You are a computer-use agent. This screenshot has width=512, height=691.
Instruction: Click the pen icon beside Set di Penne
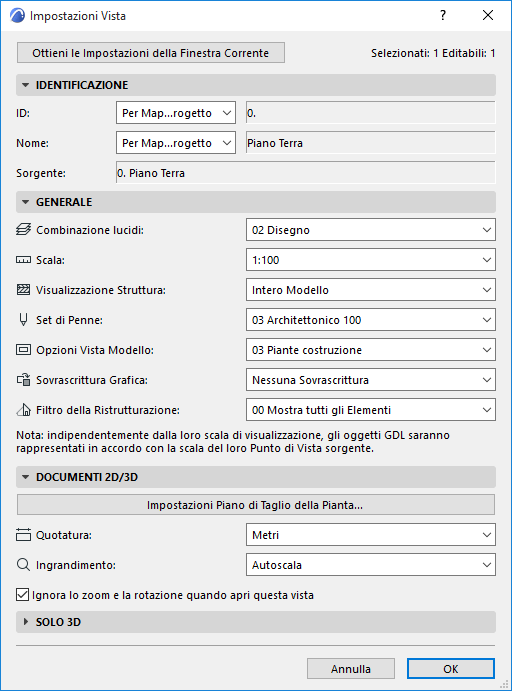click(x=23, y=319)
